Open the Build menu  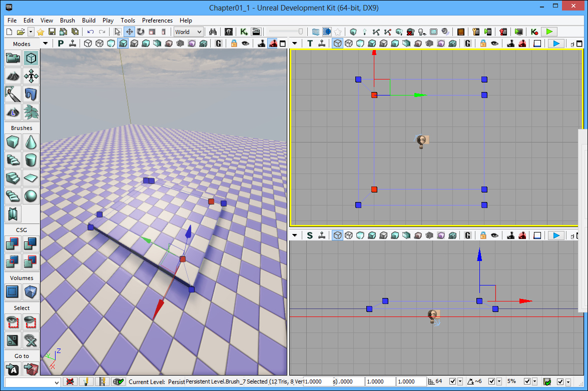89,20
